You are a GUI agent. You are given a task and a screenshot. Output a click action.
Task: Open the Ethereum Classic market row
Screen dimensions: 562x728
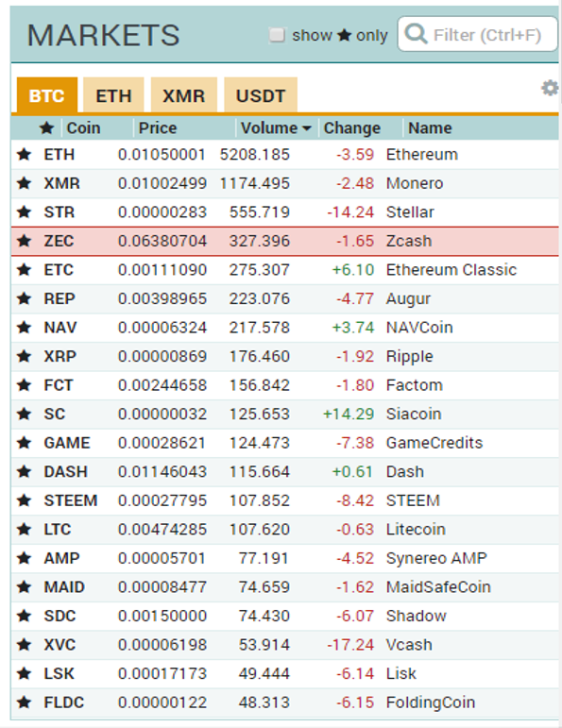coord(285,270)
